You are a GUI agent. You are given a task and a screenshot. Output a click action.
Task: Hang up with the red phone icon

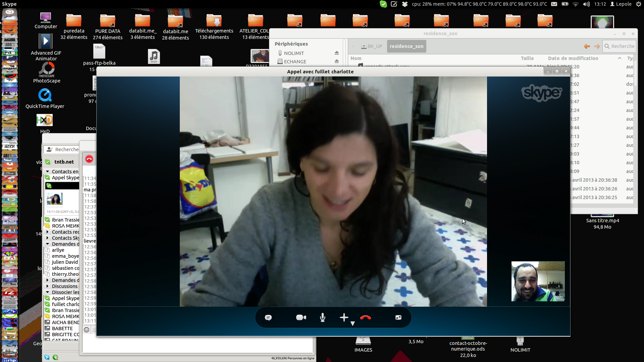365,317
